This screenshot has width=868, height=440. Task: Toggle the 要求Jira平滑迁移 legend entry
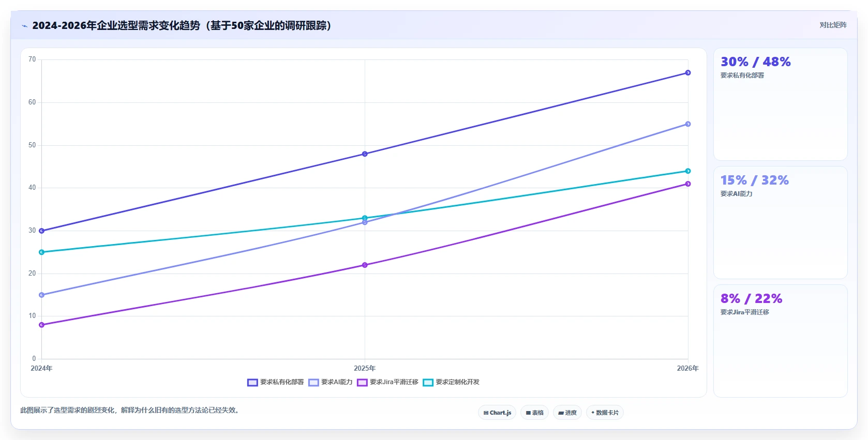388,382
